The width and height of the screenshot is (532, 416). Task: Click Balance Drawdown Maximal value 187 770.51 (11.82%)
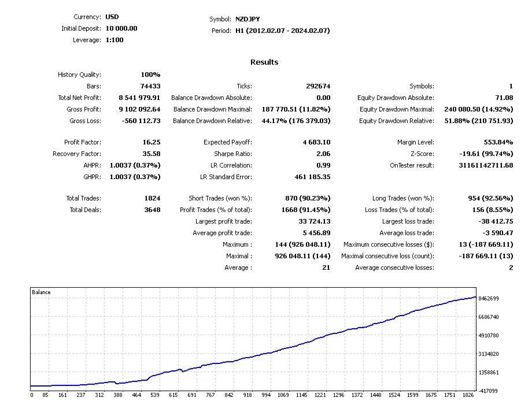click(296, 109)
